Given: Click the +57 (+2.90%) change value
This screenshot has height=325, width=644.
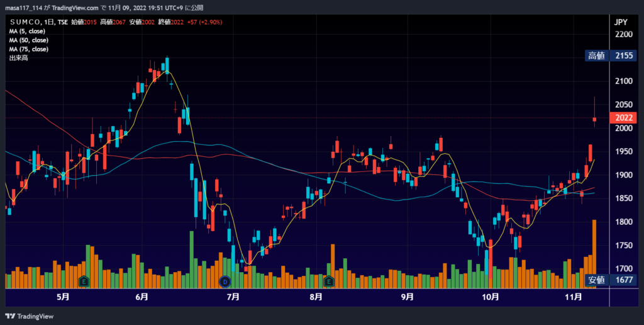Looking at the screenshot, I should pos(204,22).
